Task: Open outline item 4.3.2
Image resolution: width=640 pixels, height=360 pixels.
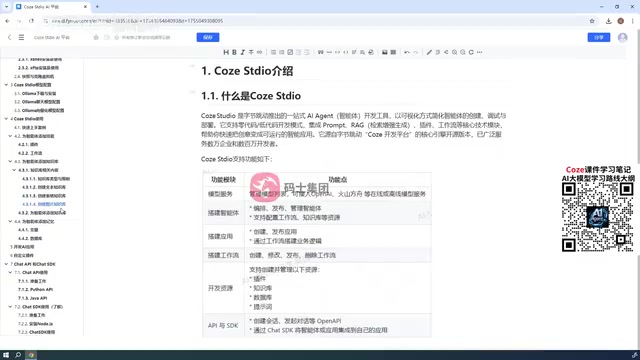Action: 42,213
